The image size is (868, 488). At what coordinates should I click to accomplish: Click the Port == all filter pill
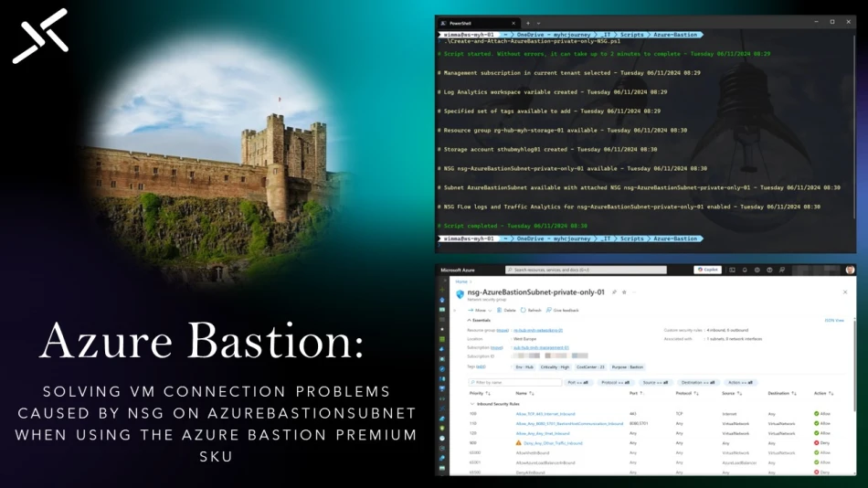(579, 382)
